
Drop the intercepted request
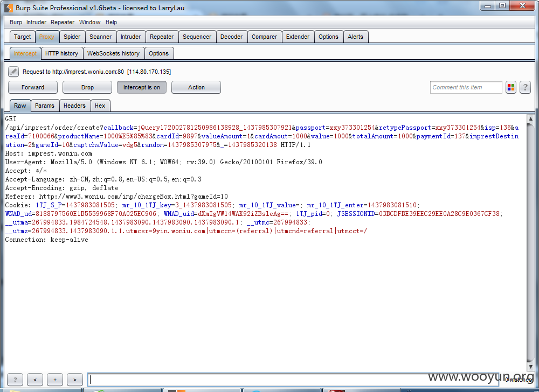[x=87, y=87]
